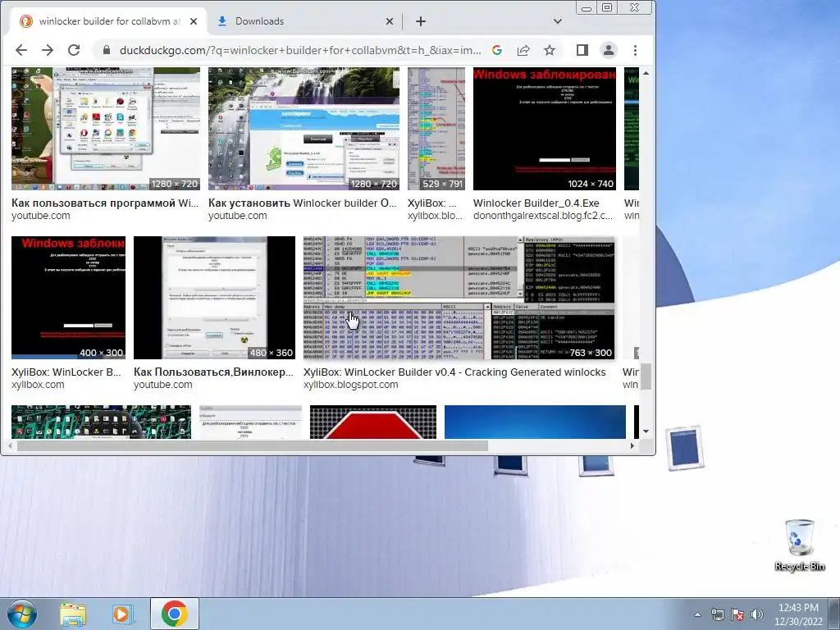Click the horizontal scrollbar left arrow
The image size is (840, 630).
click(x=10, y=445)
